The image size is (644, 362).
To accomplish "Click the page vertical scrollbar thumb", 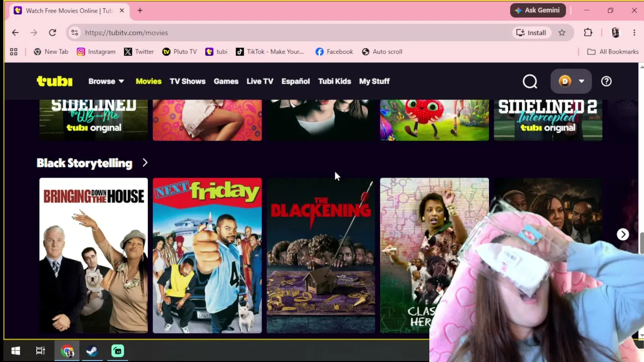I will click(641, 243).
